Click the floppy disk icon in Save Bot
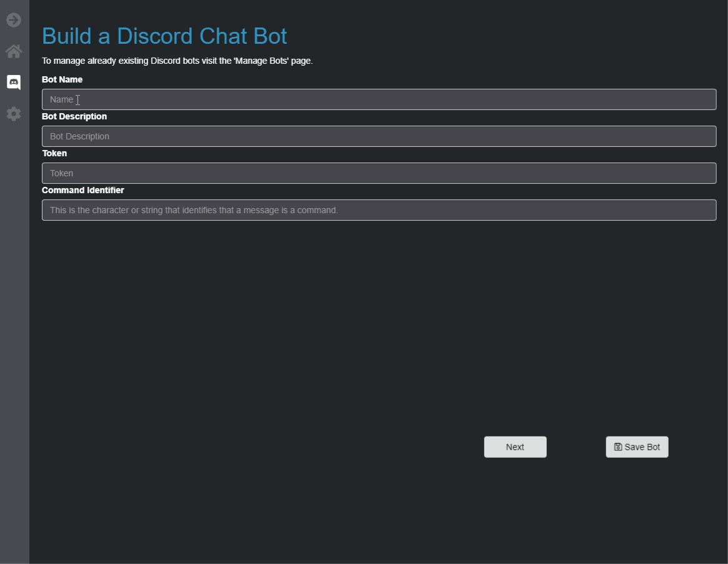The height and width of the screenshot is (564, 728). coord(618,447)
